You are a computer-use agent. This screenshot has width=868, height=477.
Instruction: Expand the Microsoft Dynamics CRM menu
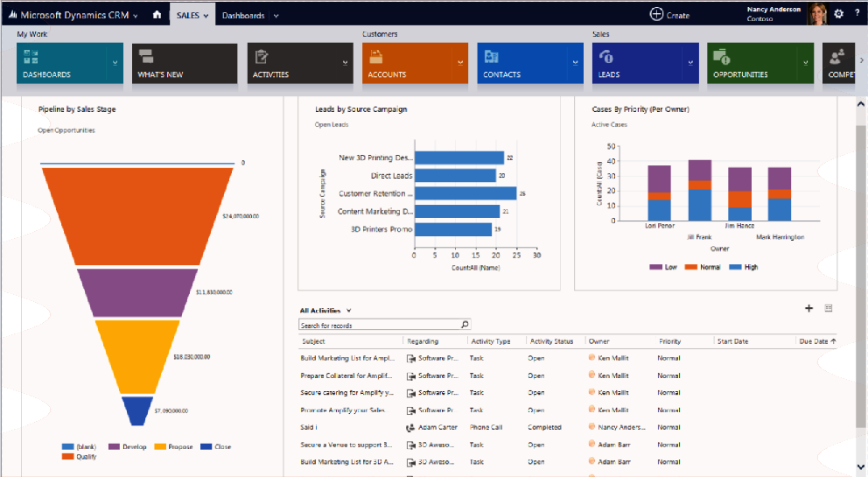tap(135, 16)
